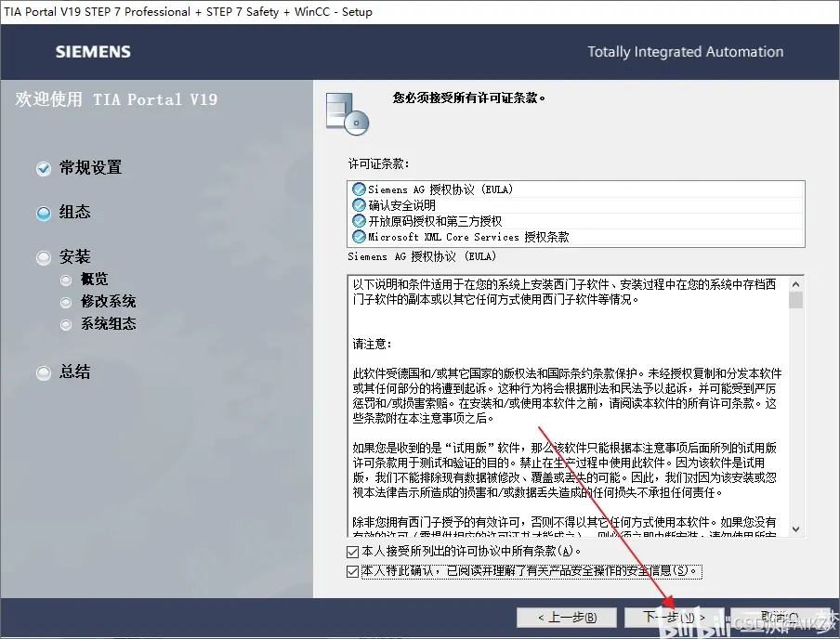Open the 总结 step in sidebar
This screenshot has width=840, height=639.
click(74, 372)
